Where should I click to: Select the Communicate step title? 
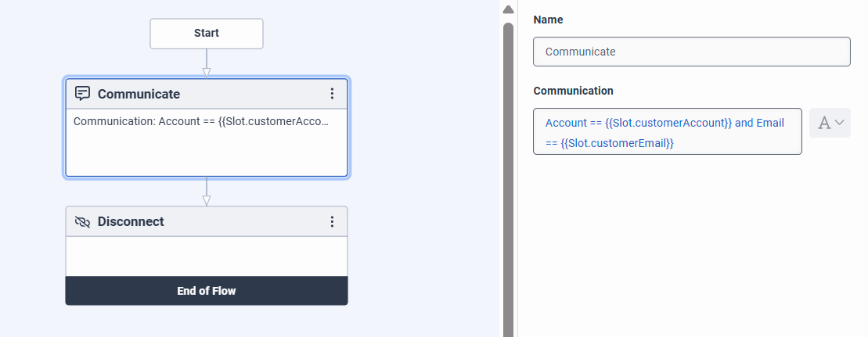(x=139, y=94)
